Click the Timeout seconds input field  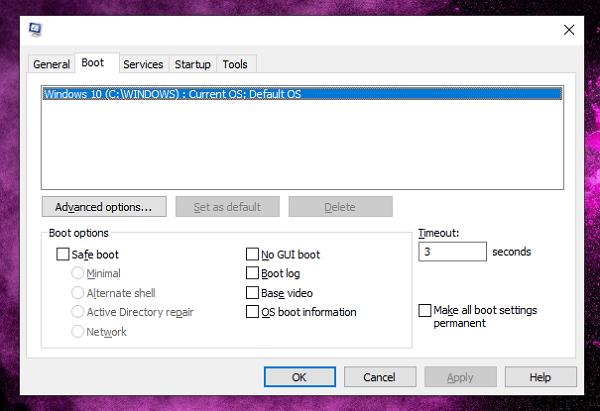451,253
